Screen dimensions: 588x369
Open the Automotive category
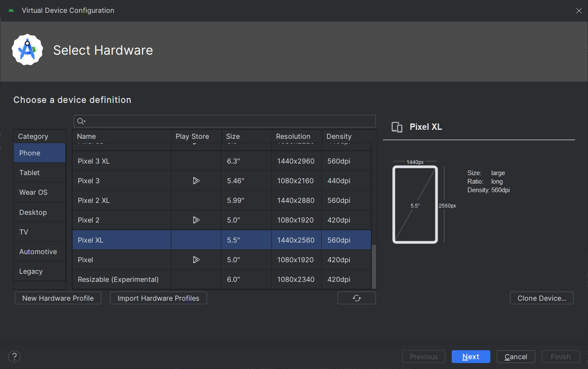coord(38,252)
